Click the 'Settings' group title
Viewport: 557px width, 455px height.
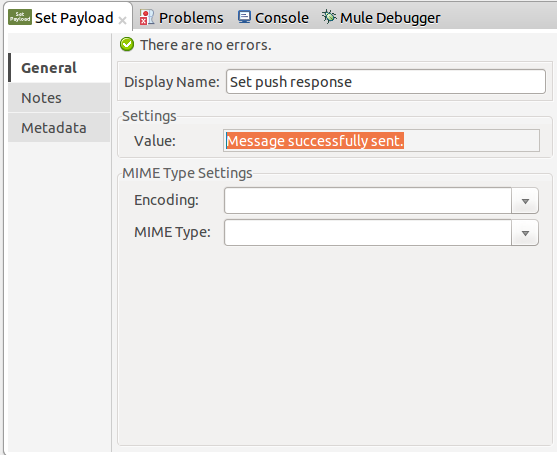click(x=149, y=116)
